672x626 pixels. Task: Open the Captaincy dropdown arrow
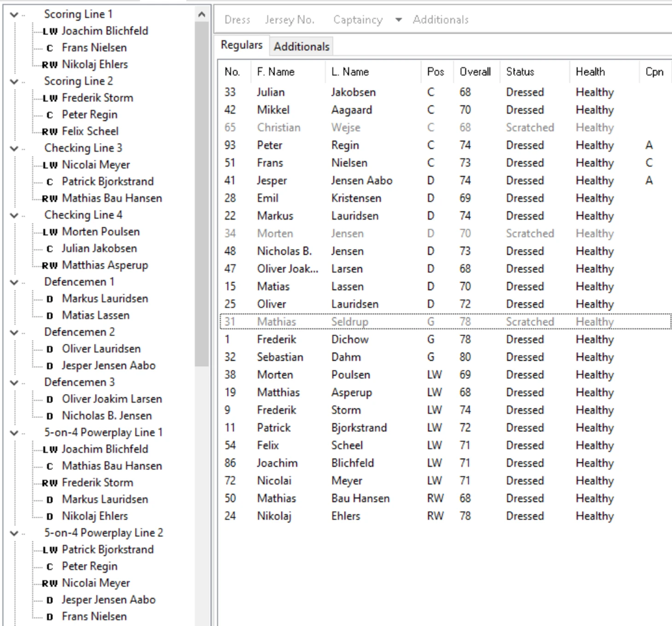click(399, 20)
